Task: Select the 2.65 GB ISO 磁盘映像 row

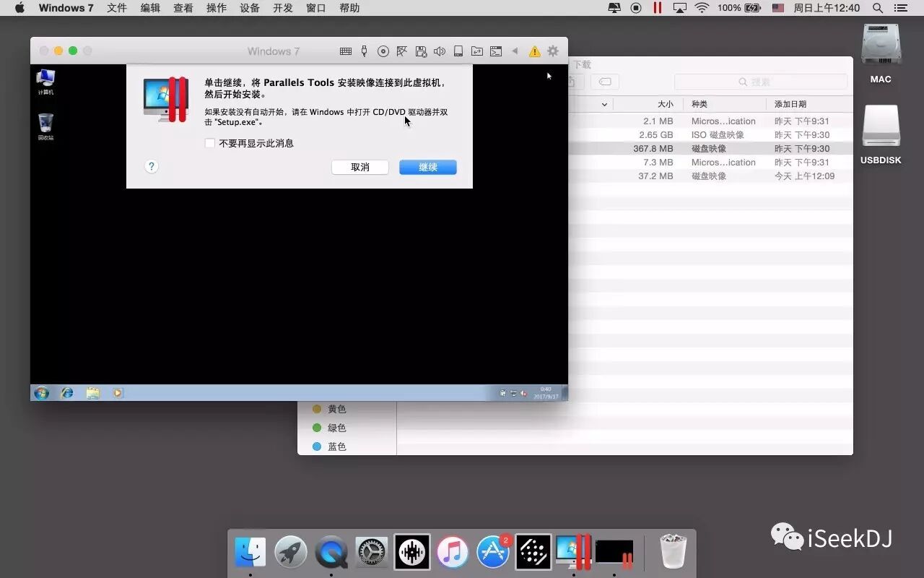Action: (x=710, y=135)
